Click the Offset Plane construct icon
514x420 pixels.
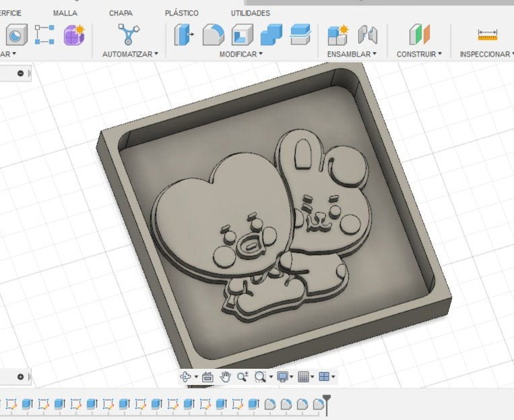419,34
